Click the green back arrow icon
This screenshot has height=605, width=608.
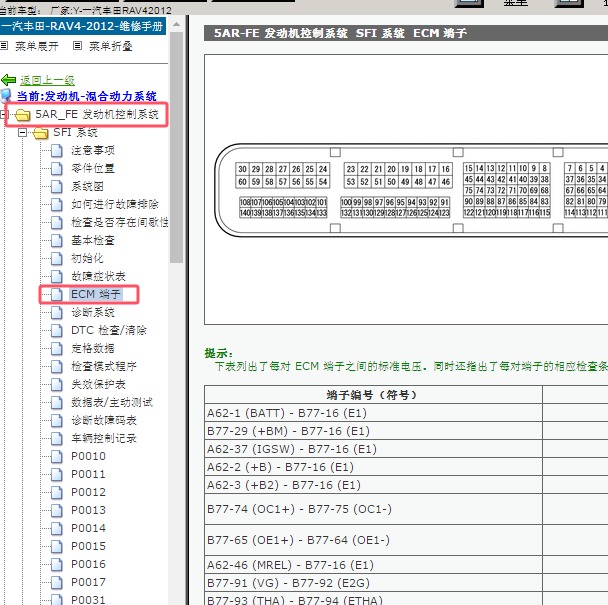tap(8, 80)
